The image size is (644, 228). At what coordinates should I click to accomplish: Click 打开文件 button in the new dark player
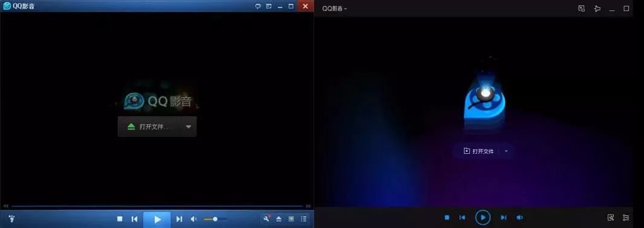(x=479, y=151)
